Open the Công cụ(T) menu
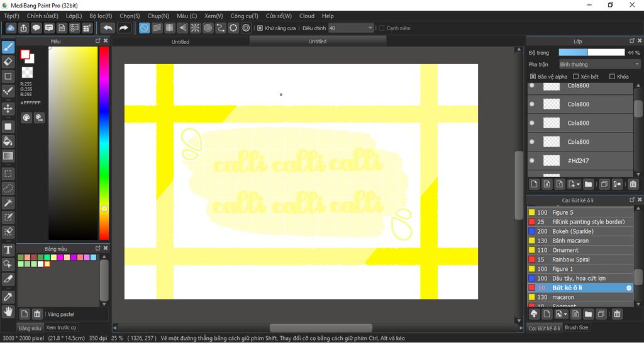This screenshot has width=644, height=343. [x=245, y=16]
